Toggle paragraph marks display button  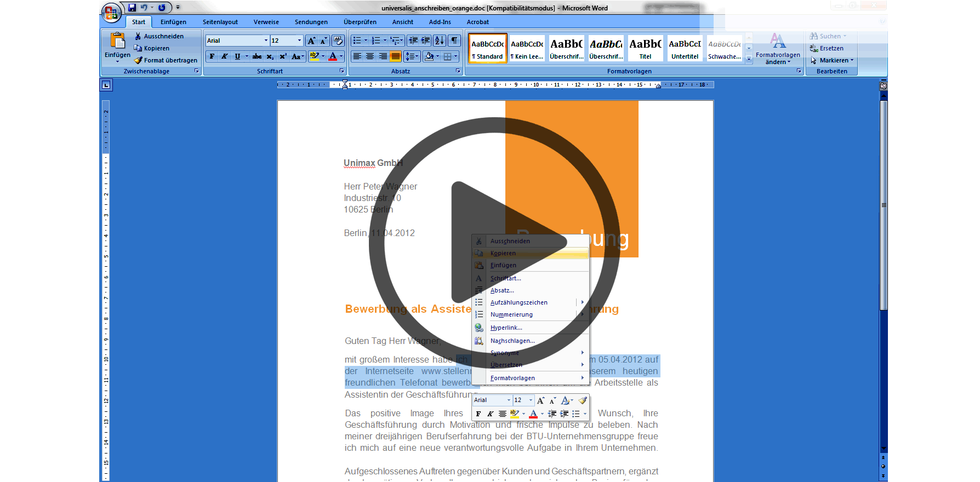coord(454,41)
